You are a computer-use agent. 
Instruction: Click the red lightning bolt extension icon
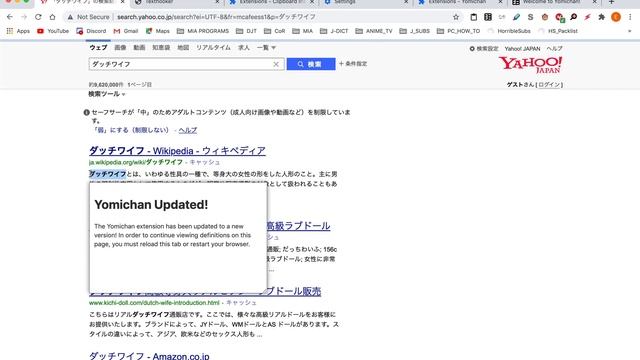pyautogui.click(x=587, y=17)
